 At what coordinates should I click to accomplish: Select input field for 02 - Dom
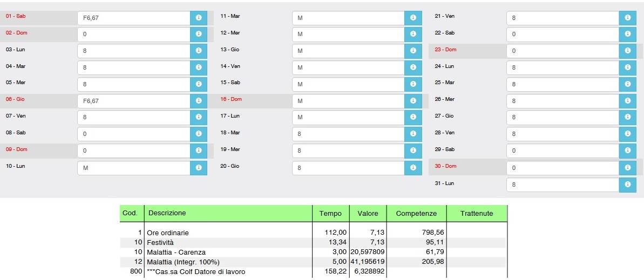[133, 35]
